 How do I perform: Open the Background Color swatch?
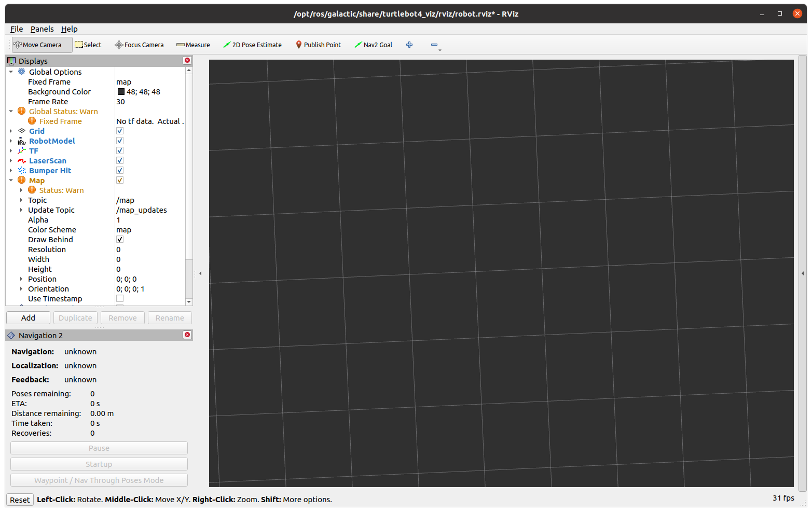(x=121, y=91)
